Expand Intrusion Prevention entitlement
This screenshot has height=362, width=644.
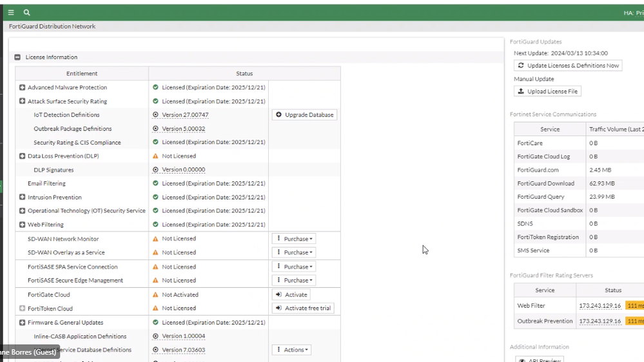22,197
